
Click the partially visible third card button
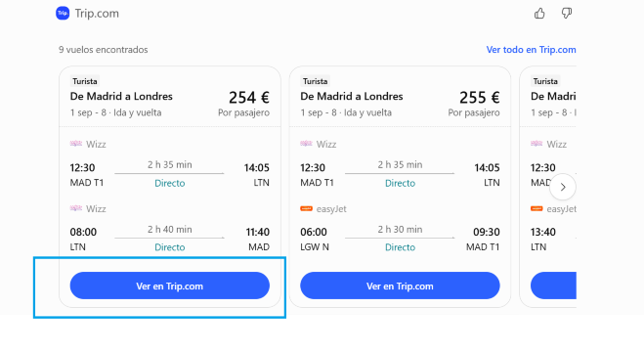click(553, 286)
